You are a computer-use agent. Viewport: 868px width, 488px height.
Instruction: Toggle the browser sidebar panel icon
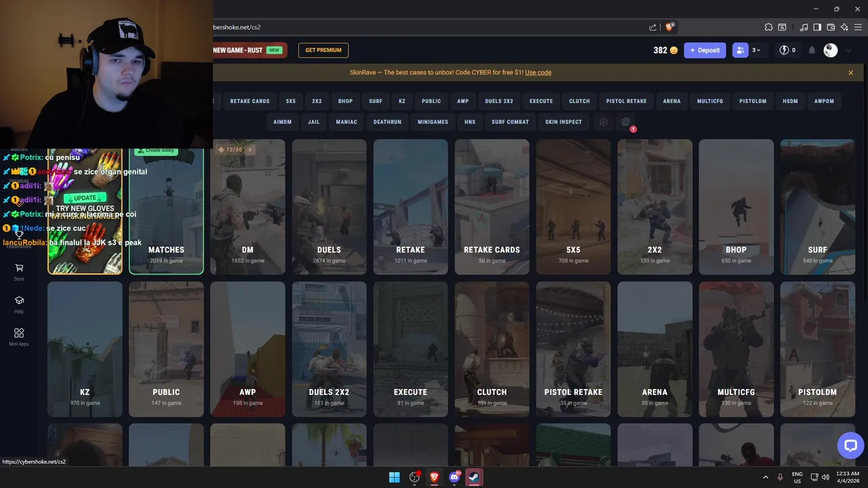(817, 27)
